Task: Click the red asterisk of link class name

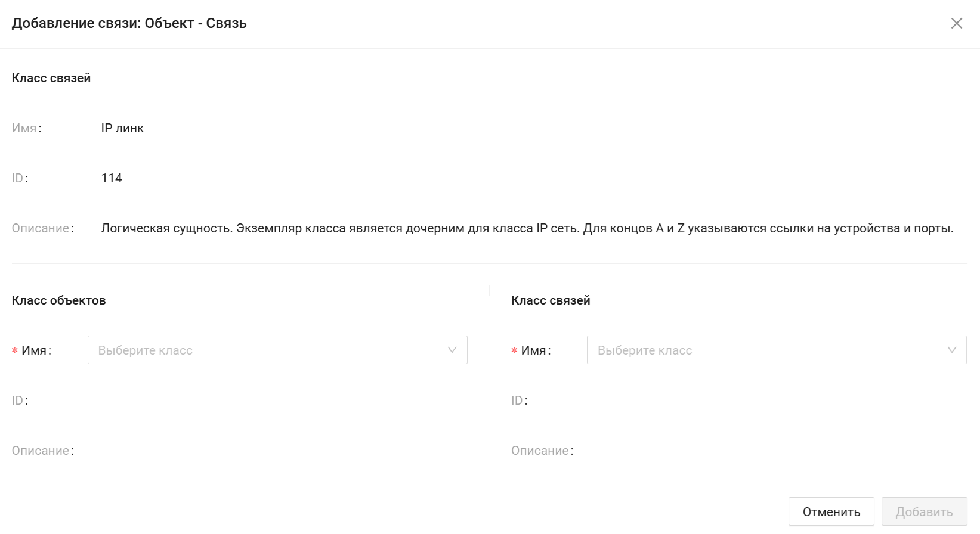Action: pyautogui.click(x=514, y=351)
